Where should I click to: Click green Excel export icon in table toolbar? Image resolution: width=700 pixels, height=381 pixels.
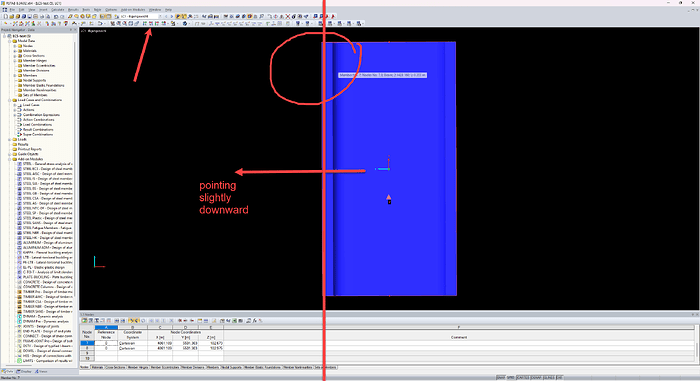(234, 320)
